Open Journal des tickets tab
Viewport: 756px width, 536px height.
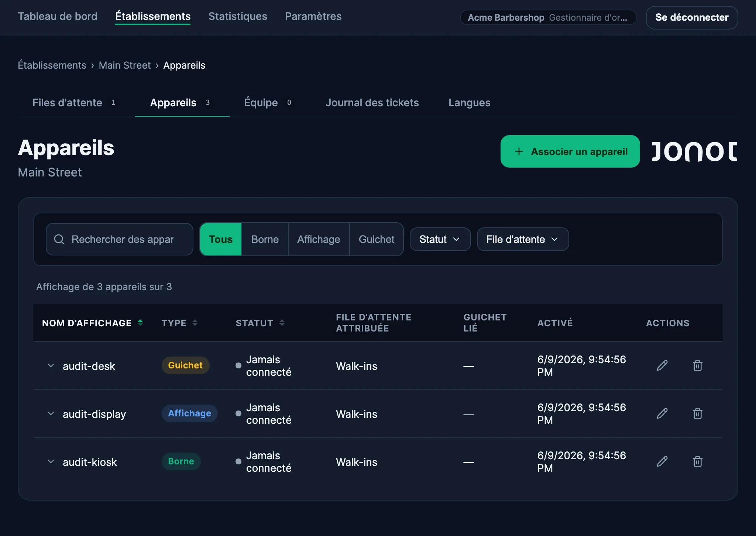[x=372, y=103]
